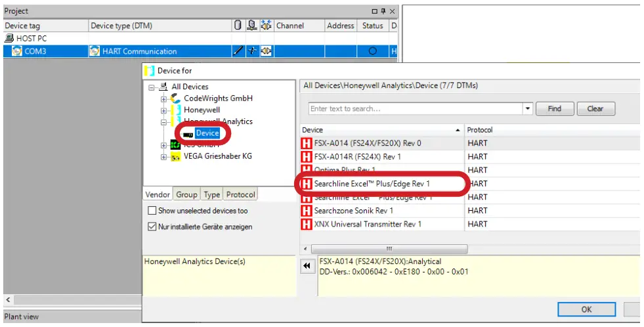This screenshot has width=644, height=327.
Task: Uncheck Nur installierte Geräte anzeigen
Action: 152,227
